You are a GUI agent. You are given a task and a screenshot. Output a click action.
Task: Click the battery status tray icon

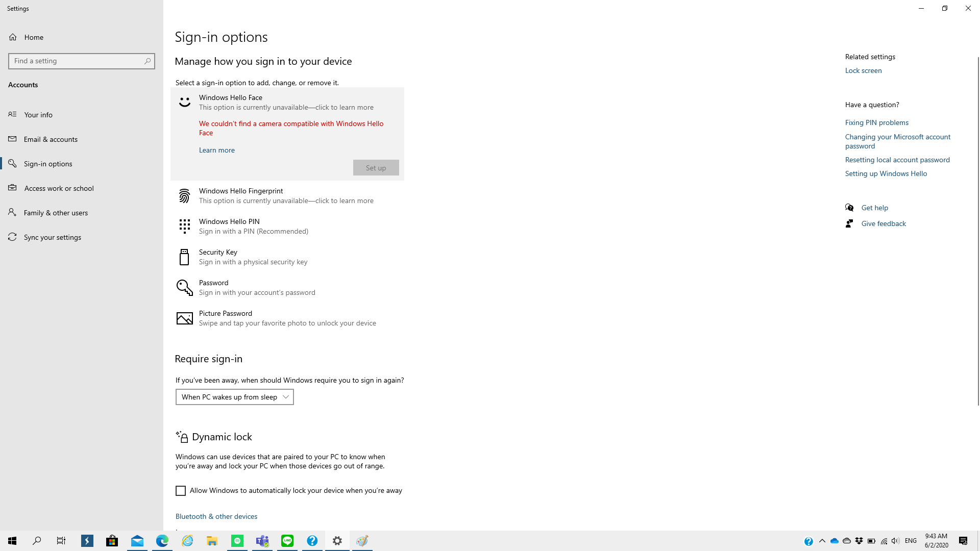click(x=871, y=541)
